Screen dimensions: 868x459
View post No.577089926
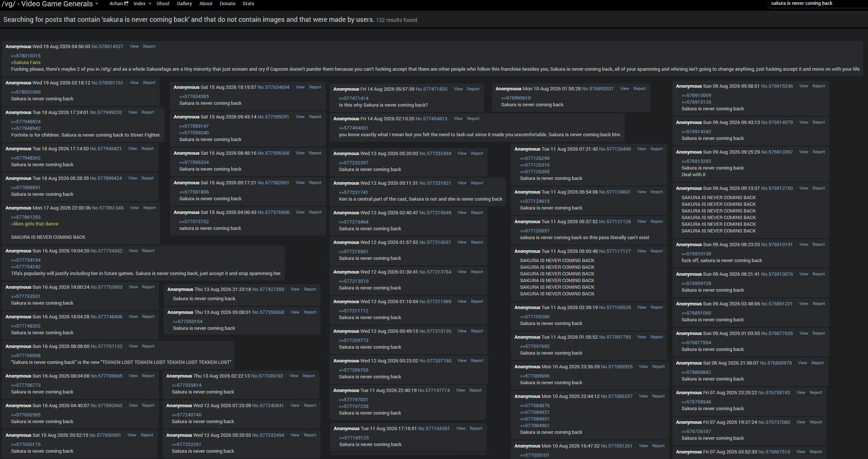click(x=643, y=366)
